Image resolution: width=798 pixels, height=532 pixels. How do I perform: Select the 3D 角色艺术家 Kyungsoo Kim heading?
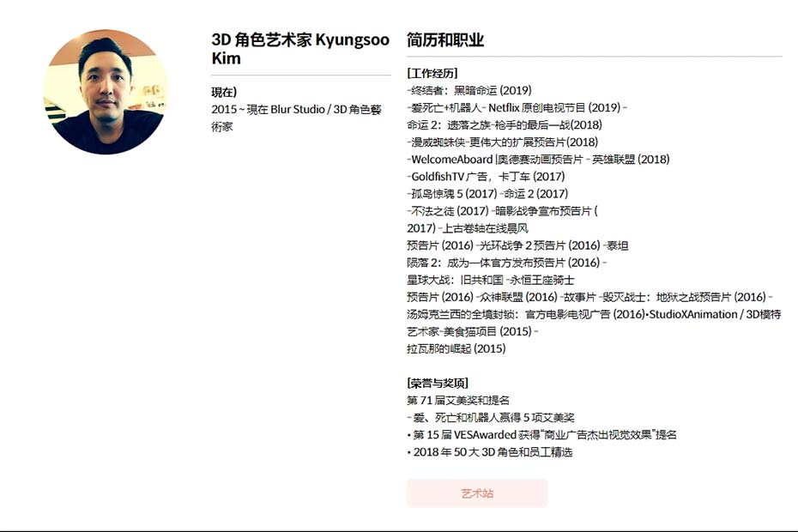click(x=300, y=49)
